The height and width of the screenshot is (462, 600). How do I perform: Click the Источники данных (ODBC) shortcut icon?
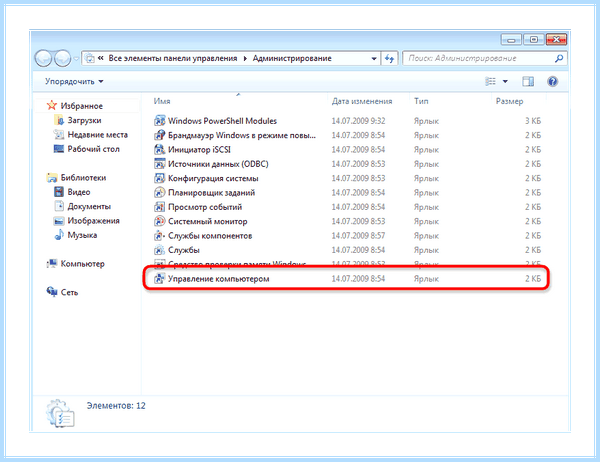click(x=159, y=164)
